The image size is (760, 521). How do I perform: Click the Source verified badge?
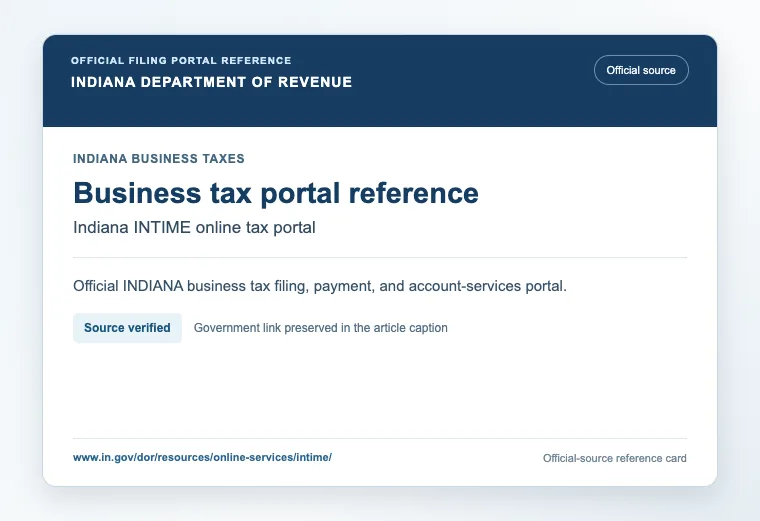tap(127, 328)
